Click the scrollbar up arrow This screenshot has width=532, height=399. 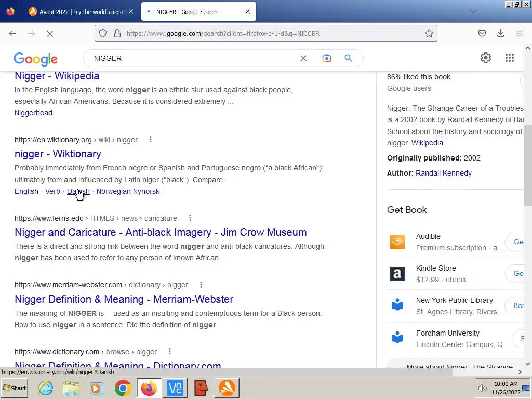click(x=528, y=48)
